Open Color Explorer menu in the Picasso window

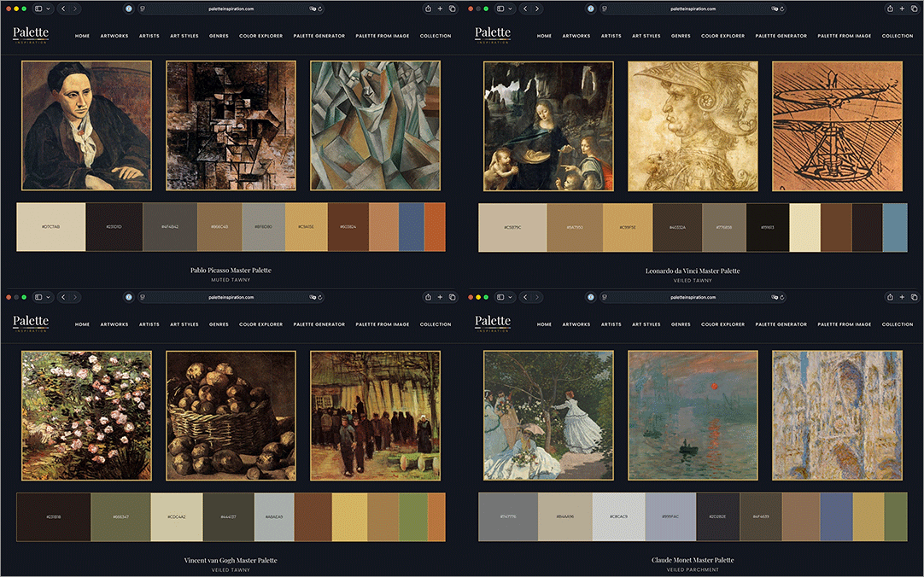pyautogui.click(x=260, y=36)
